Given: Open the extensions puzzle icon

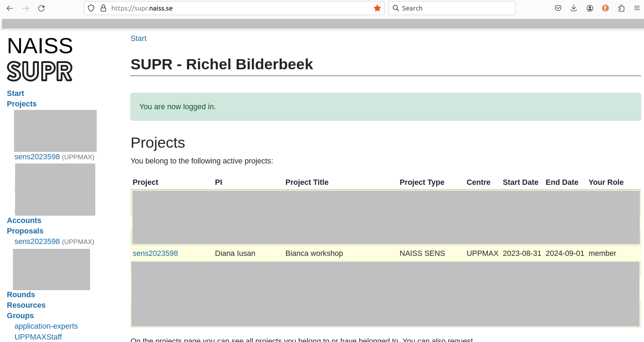Looking at the screenshot, I should point(621,8).
